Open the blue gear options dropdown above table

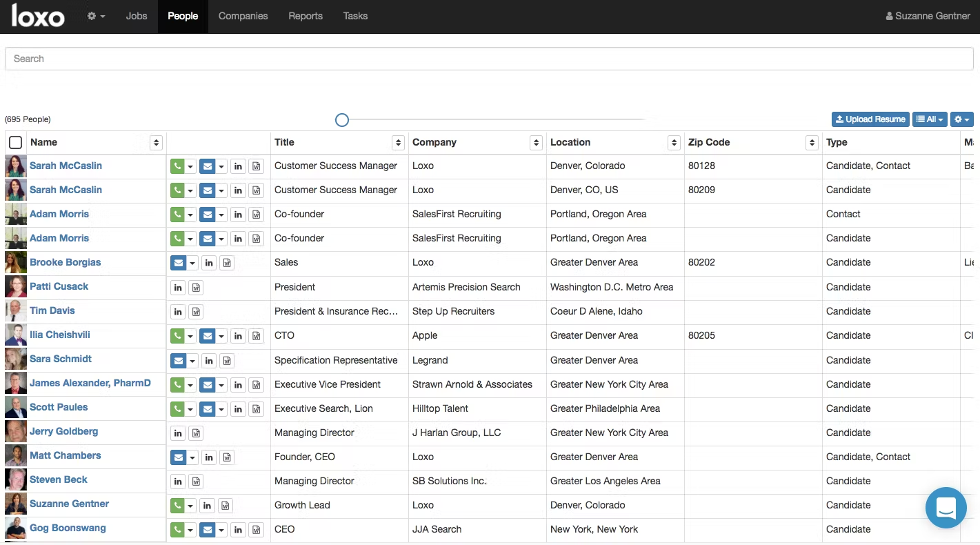point(961,119)
